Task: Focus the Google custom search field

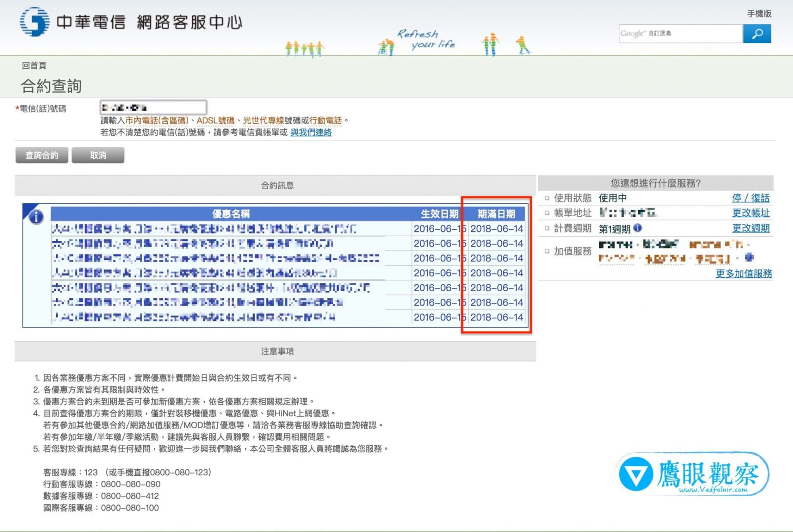Action: point(680,33)
